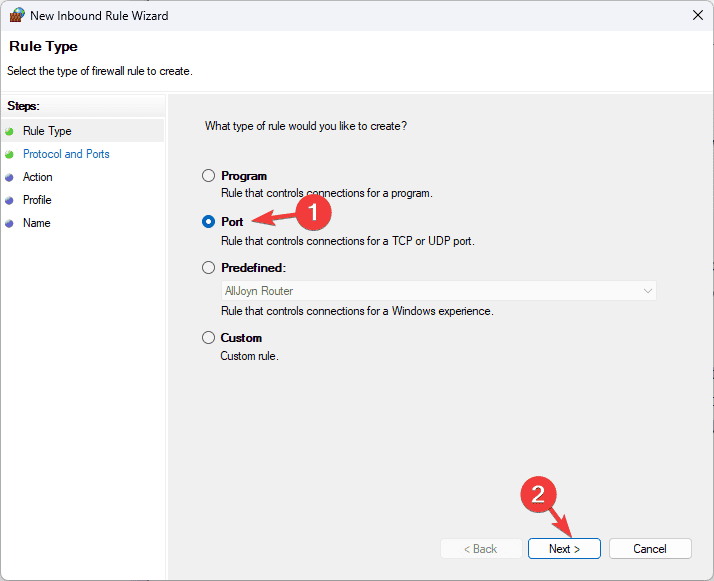This screenshot has width=714, height=581.
Task: Select Rule Type in the steps list
Action: 47,131
